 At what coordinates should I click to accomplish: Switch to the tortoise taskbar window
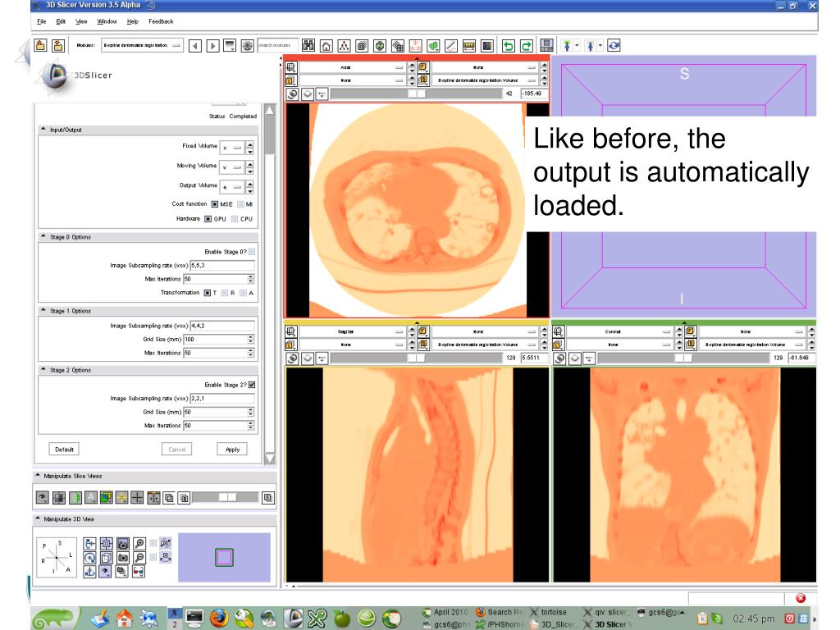[x=549, y=612]
